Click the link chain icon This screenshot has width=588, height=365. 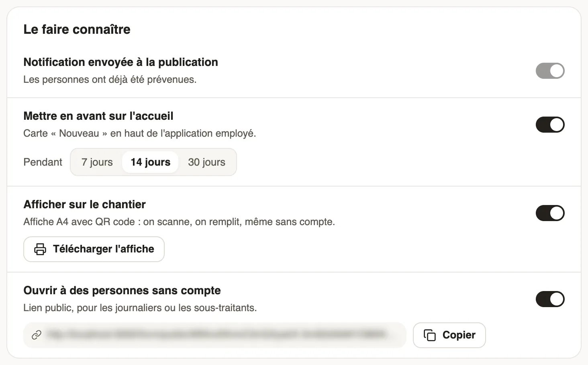click(x=37, y=335)
